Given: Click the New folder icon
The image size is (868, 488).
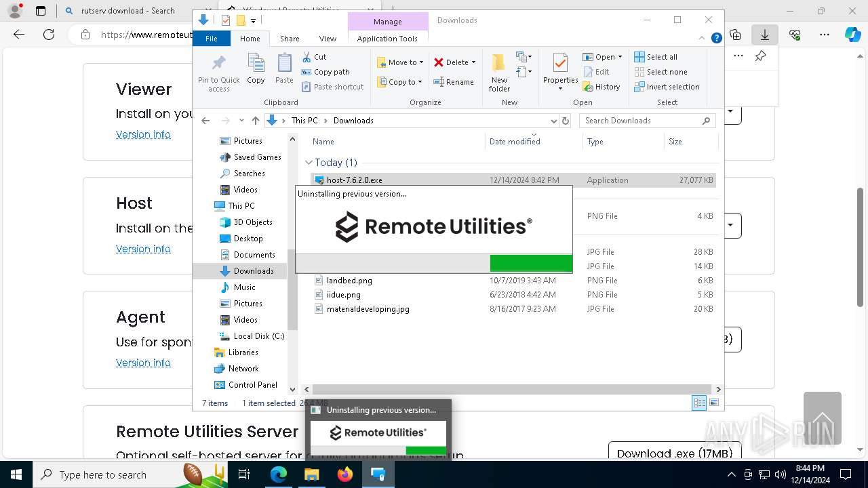Looking at the screenshot, I should (x=499, y=63).
